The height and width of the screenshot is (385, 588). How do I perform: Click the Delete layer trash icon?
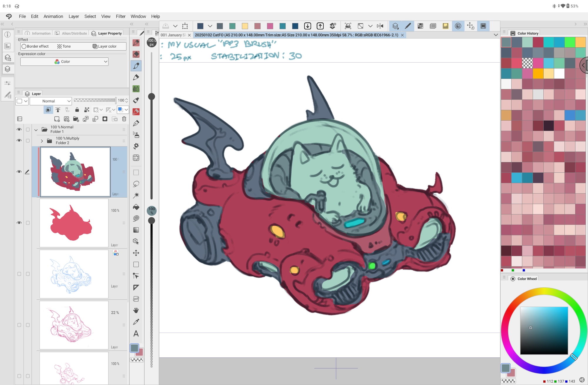pos(124,119)
